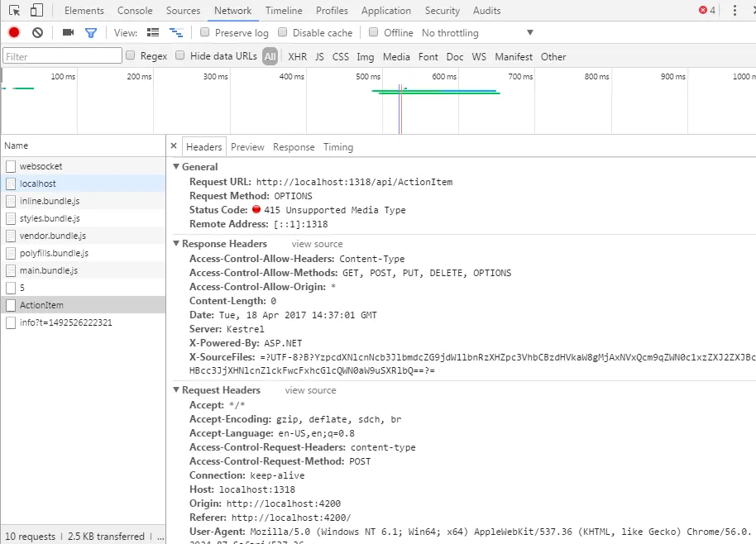Click the Name column header
The image size is (756, 544).
[x=83, y=146]
